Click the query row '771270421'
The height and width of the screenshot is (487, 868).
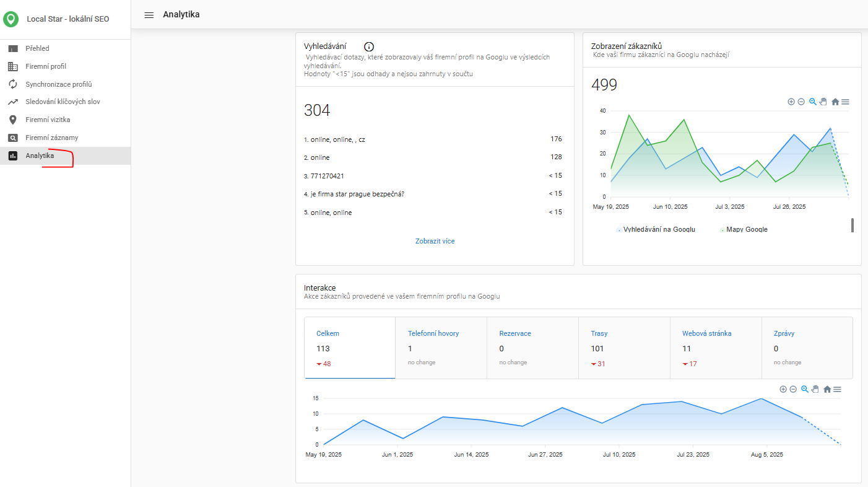click(433, 176)
